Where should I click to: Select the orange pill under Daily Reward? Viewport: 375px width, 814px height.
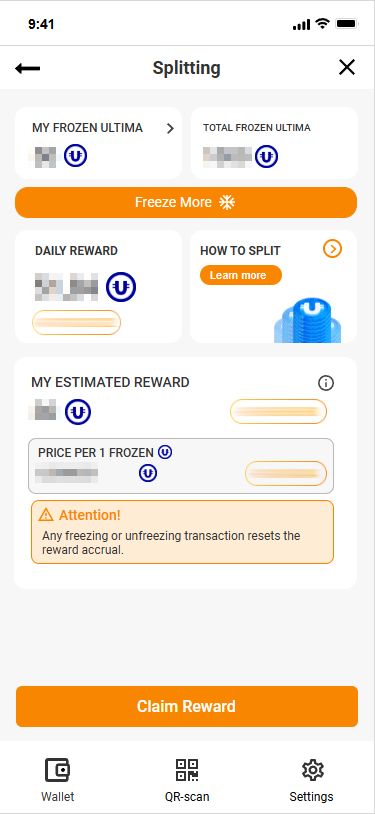pos(76,322)
